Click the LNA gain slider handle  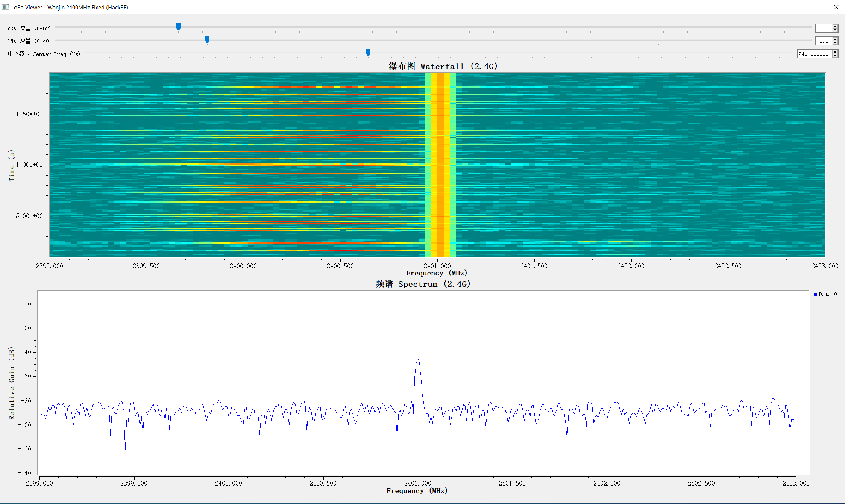coord(207,39)
